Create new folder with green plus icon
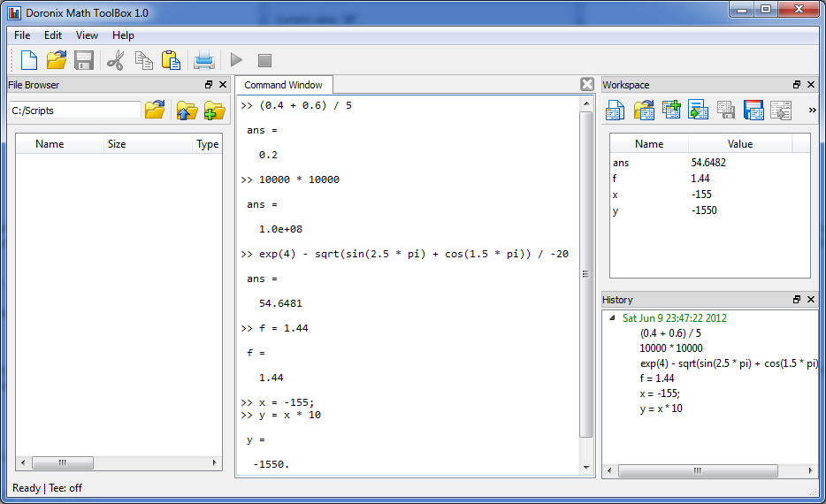Image resolution: width=826 pixels, height=504 pixels. tap(214, 110)
